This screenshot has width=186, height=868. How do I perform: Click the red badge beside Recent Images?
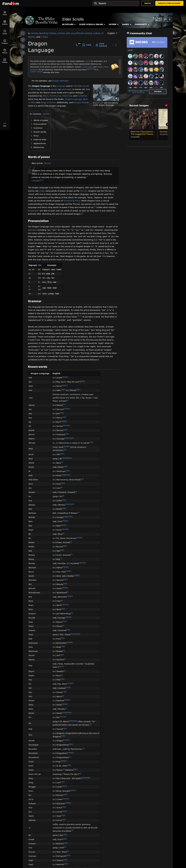166,105
